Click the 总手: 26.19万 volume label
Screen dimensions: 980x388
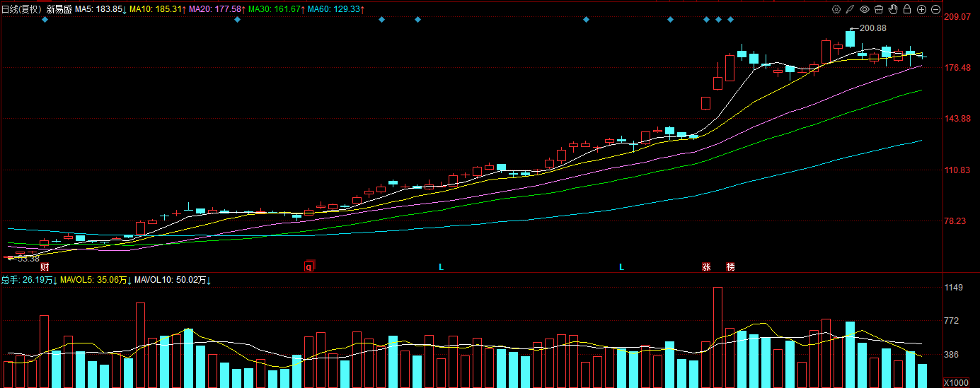coord(30,281)
